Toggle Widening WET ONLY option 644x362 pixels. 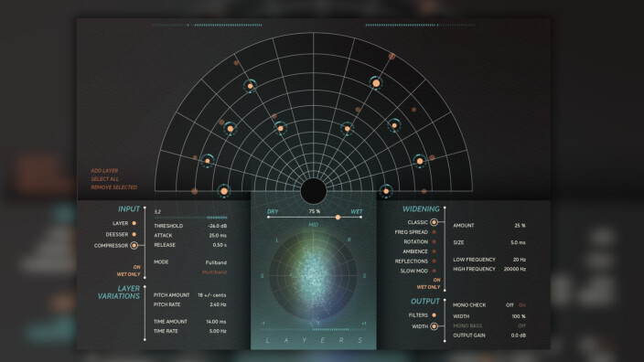pyautogui.click(x=428, y=287)
